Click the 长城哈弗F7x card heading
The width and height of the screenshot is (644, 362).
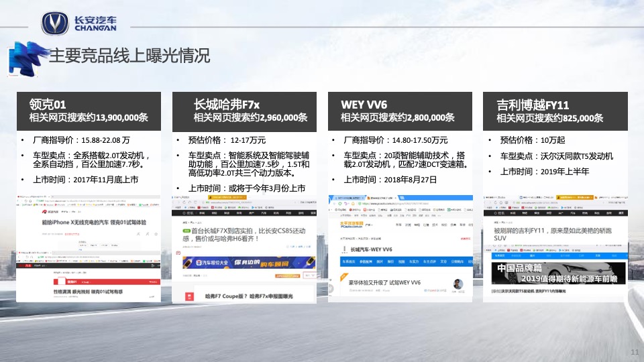[226, 105]
